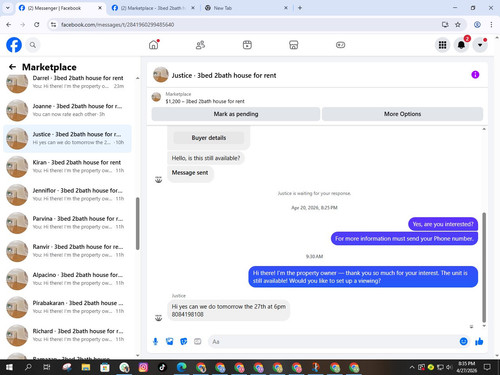Open Joanne conversation
The image size is (500, 375).
pyautogui.click(x=68, y=110)
